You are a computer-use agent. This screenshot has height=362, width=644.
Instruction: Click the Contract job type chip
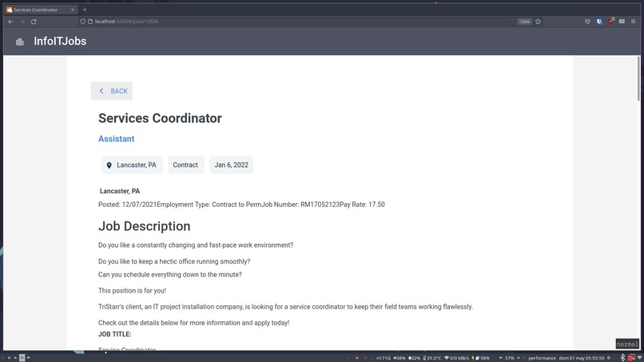pos(185,165)
